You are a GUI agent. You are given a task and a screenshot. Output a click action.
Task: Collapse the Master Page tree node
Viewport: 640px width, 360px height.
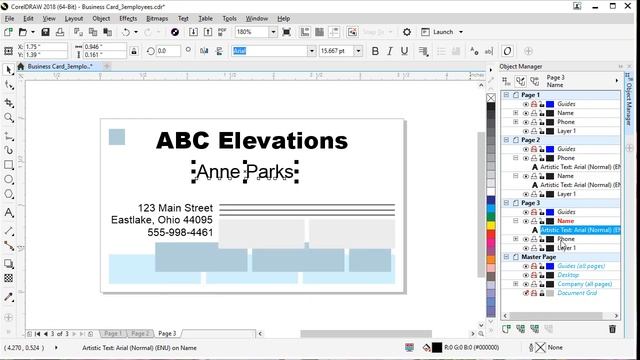pos(506,257)
